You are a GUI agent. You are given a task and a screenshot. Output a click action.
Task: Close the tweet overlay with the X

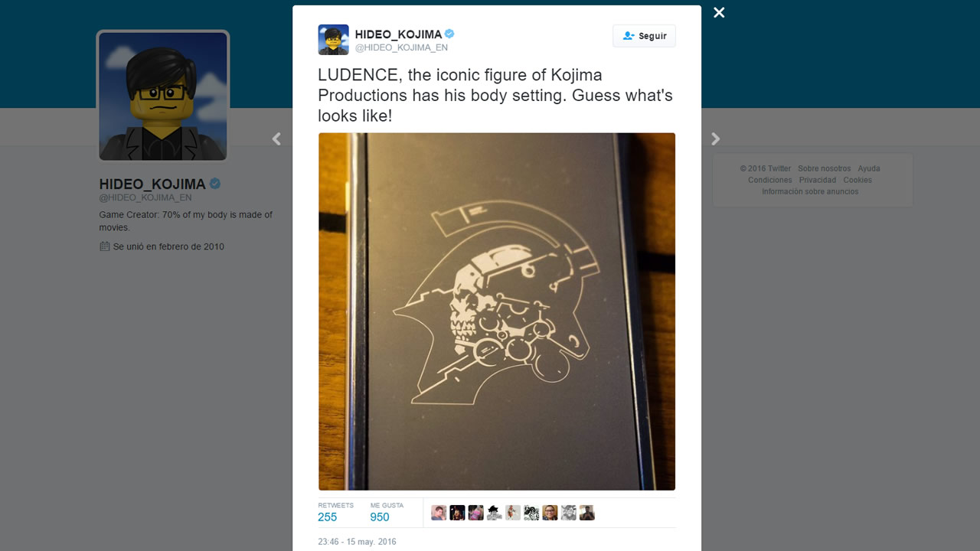[719, 13]
